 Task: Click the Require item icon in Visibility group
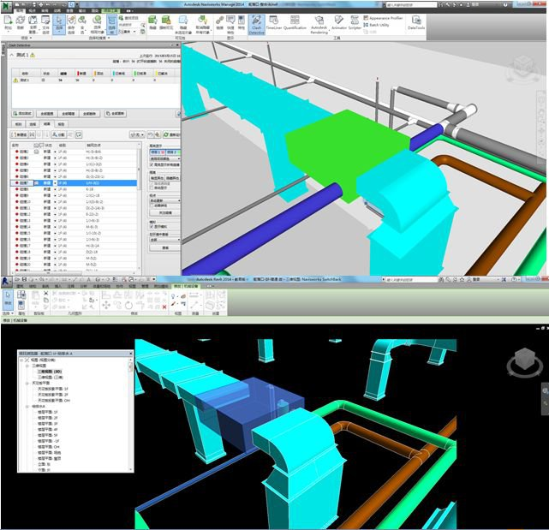pyautogui.click(x=166, y=23)
